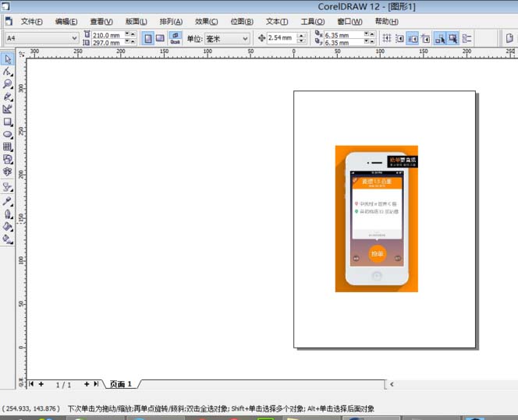
Task: Open the units dropdown showing 毫米
Action: (x=245, y=38)
